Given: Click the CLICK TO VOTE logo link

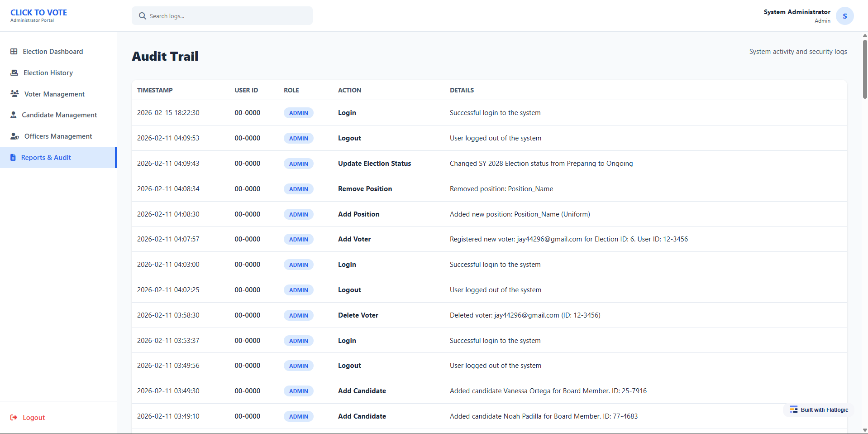Looking at the screenshot, I should coord(38,13).
